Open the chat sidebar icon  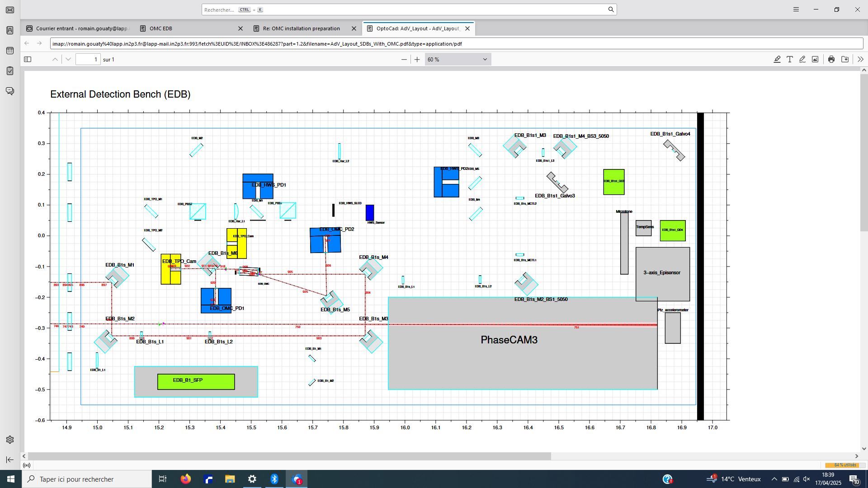[x=10, y=91]
